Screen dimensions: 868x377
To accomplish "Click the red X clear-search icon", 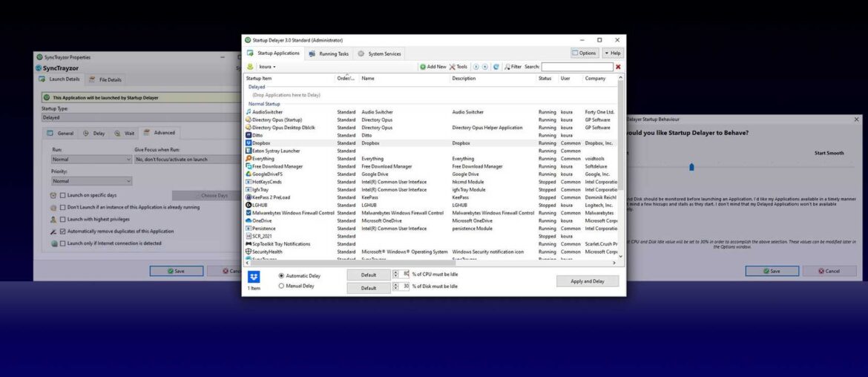I will pos(618,67).
